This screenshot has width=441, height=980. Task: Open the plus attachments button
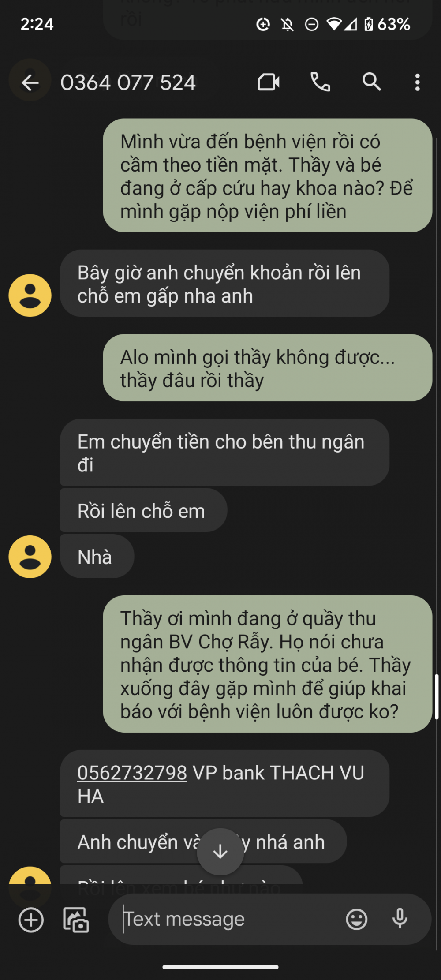pyautogui.click(x=31, y=920)
